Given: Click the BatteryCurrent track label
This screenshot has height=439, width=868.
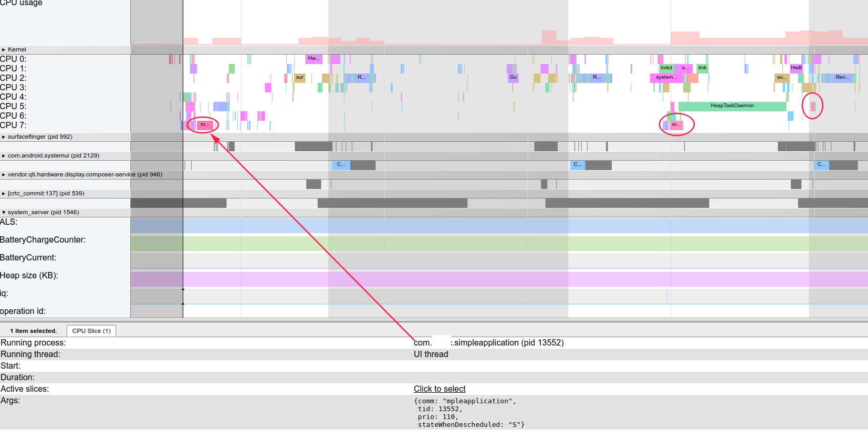Looking at the screenshot, I should [x=28, y=258].
